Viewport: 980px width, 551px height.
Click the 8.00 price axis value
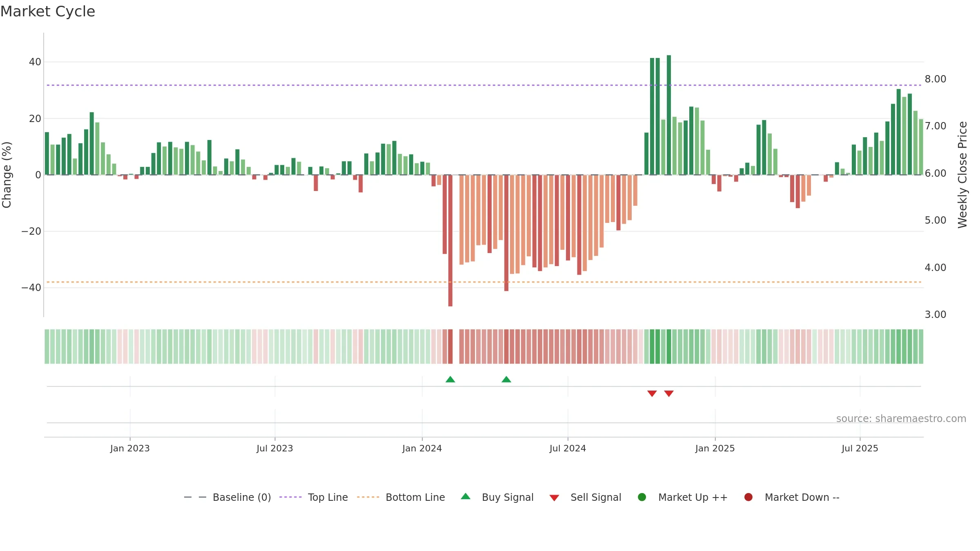pos(935,79)
